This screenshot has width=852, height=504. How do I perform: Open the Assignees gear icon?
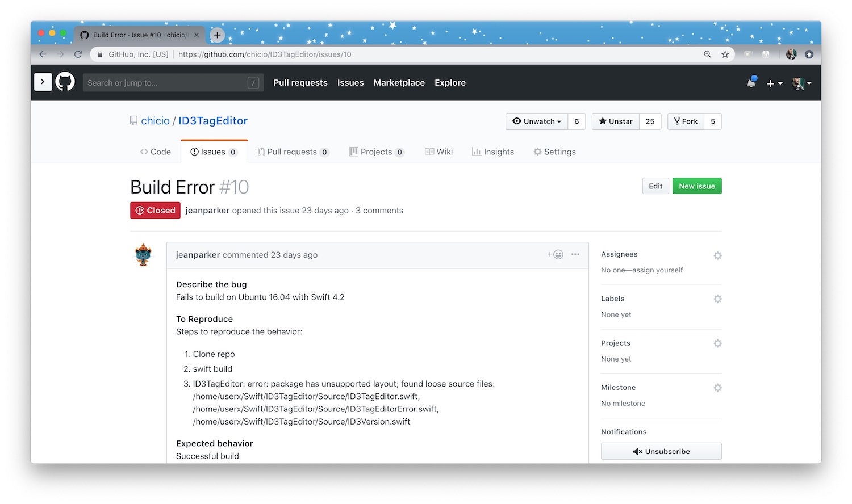tap(717, 255)
